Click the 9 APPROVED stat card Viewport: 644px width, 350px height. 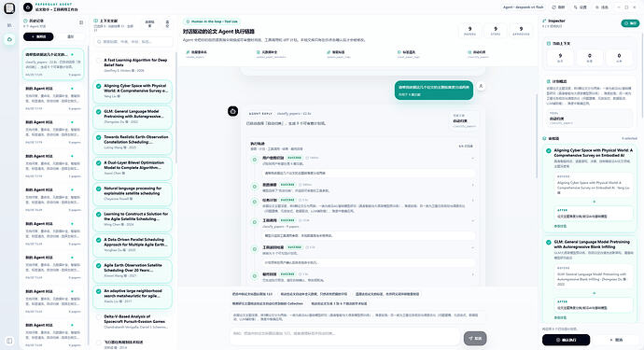point(521,31)
